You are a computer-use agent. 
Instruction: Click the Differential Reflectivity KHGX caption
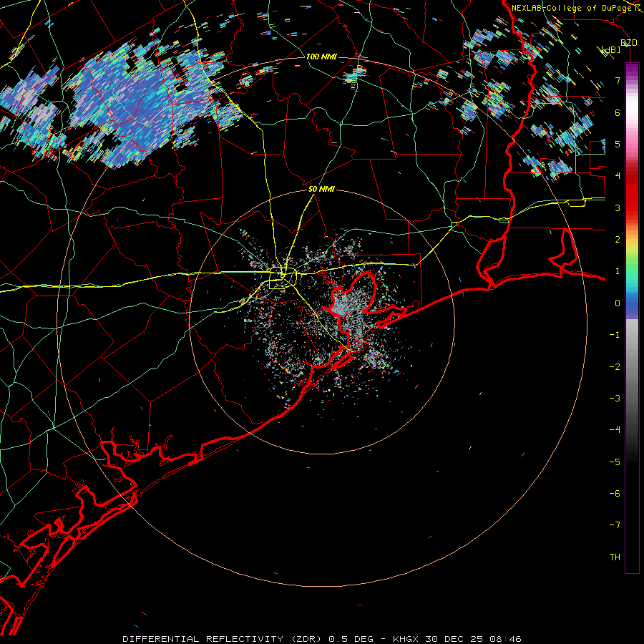pos(322,639)
